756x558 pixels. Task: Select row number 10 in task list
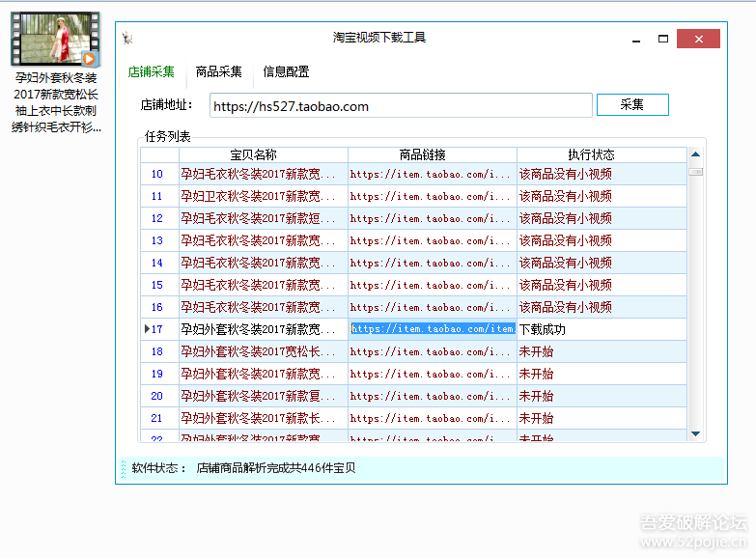coord(158,175)
